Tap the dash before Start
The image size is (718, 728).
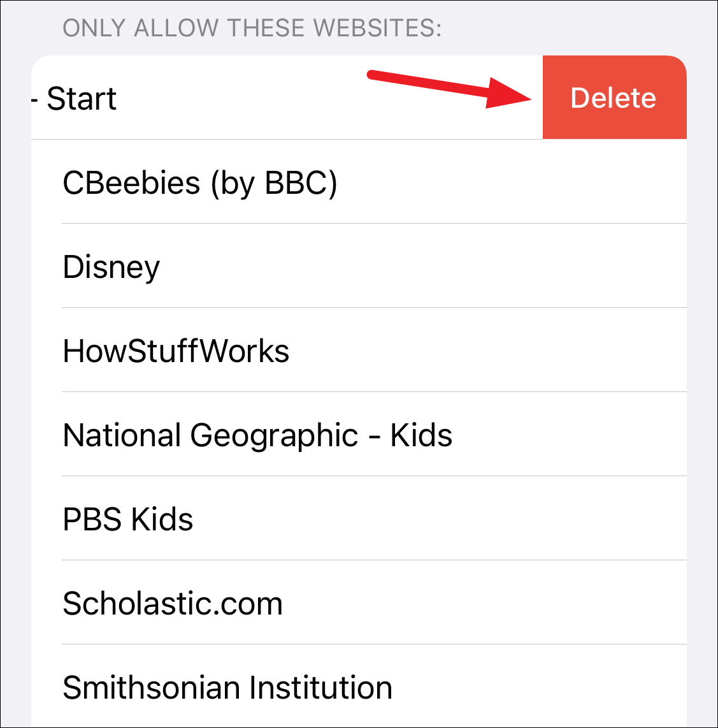point(35,100)
